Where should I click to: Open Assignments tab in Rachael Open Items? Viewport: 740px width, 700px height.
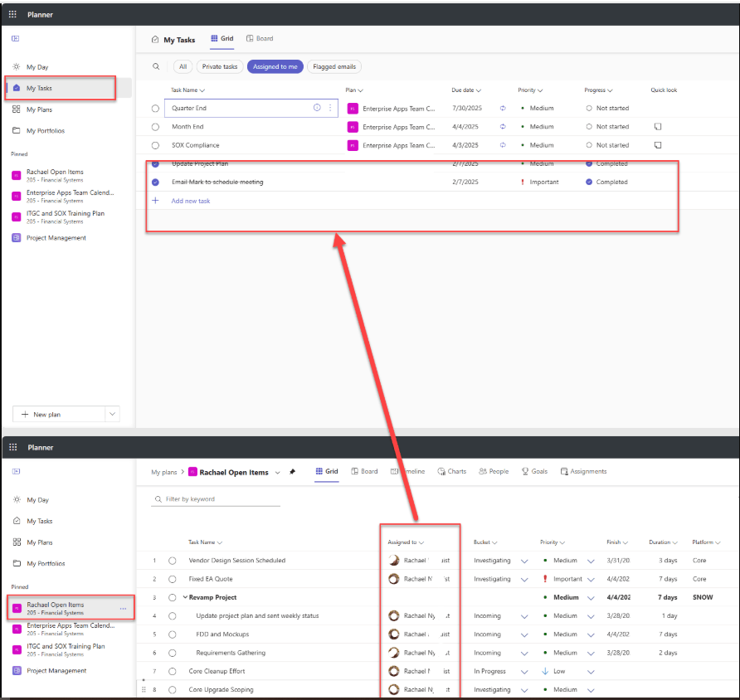[x=583, y=471]
